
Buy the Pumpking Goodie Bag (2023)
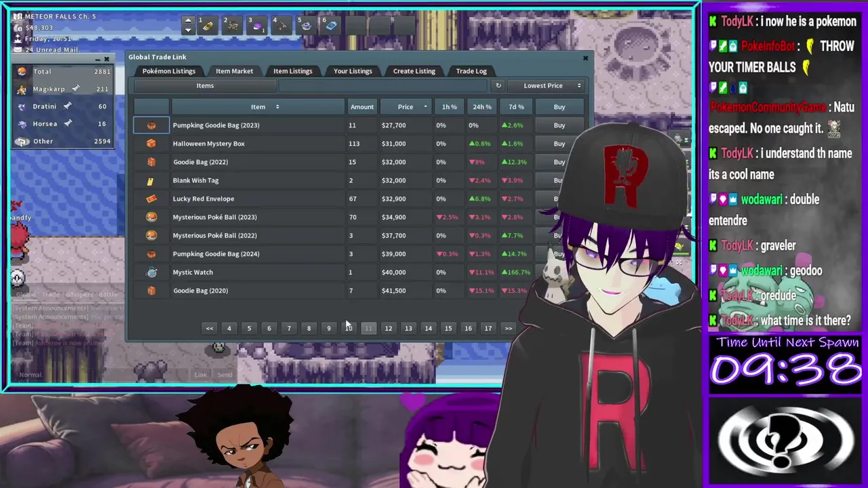(x=559, y=125)
